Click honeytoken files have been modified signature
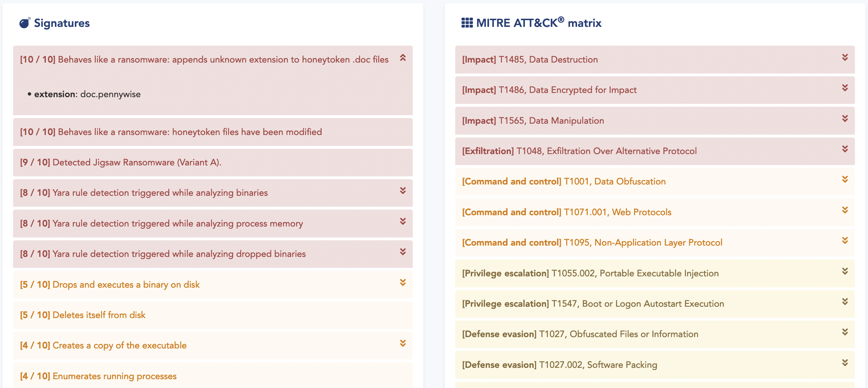 coord(171,132)
